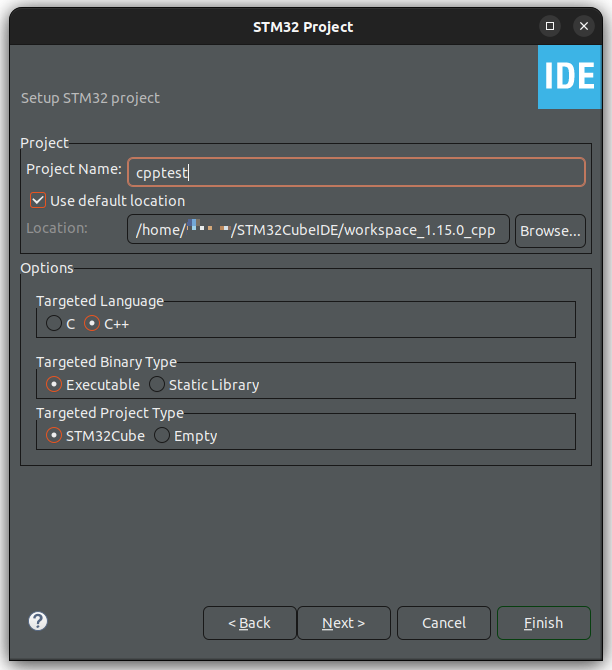
Task: Close the STM32 Project dialog
Action: 584,26
